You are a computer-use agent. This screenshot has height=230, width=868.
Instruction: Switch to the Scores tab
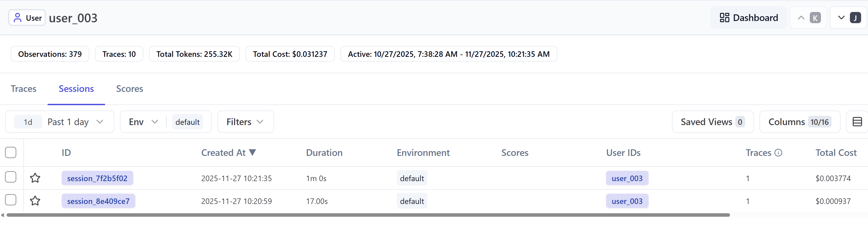(130, 88)
